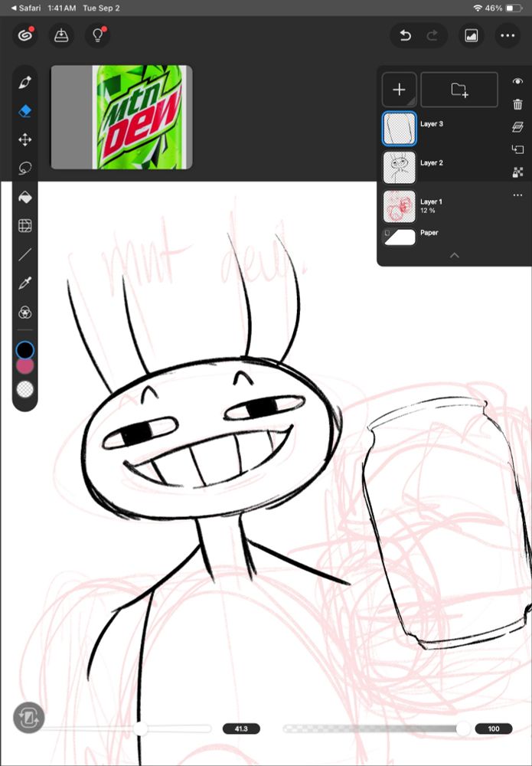
Task: Click the '12 %' opacity text on Layer 1
Action: click(428, 211)
